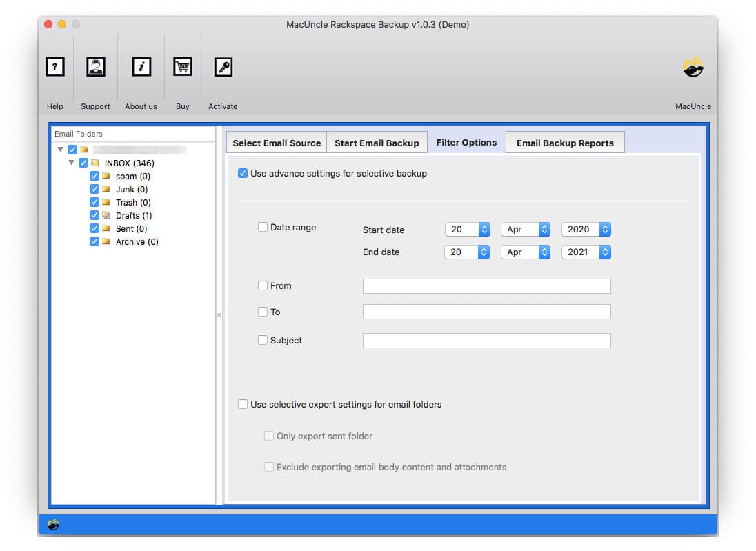Select the Activate key icon
The height and width of the screenshot is (551, 756).
click(223, 66)
